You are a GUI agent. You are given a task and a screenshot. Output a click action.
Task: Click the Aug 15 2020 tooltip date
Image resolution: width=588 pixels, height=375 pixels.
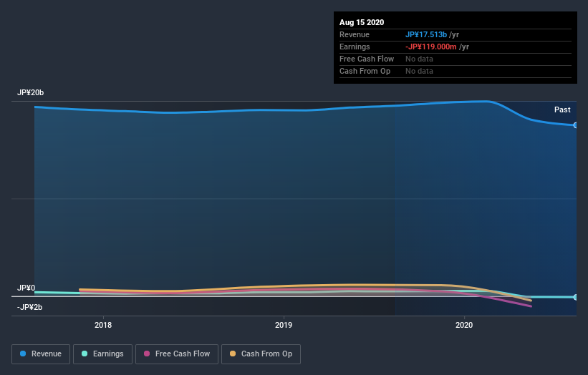pos(362,22)
